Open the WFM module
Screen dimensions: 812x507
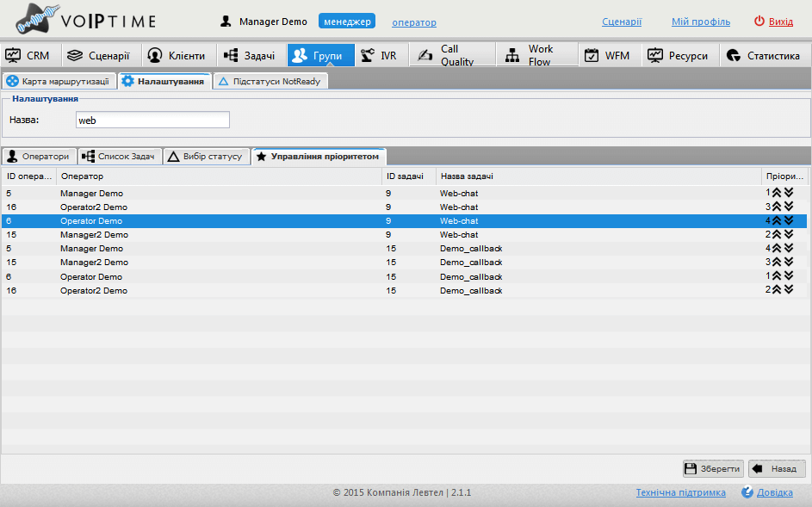[610, 55]
